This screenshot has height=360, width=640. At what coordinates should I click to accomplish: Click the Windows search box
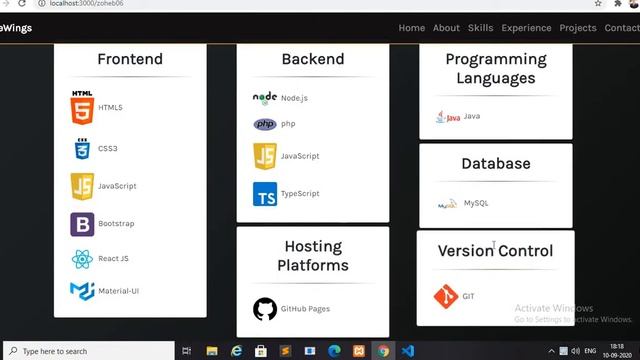pyautogui.click(x=89, y=351)
